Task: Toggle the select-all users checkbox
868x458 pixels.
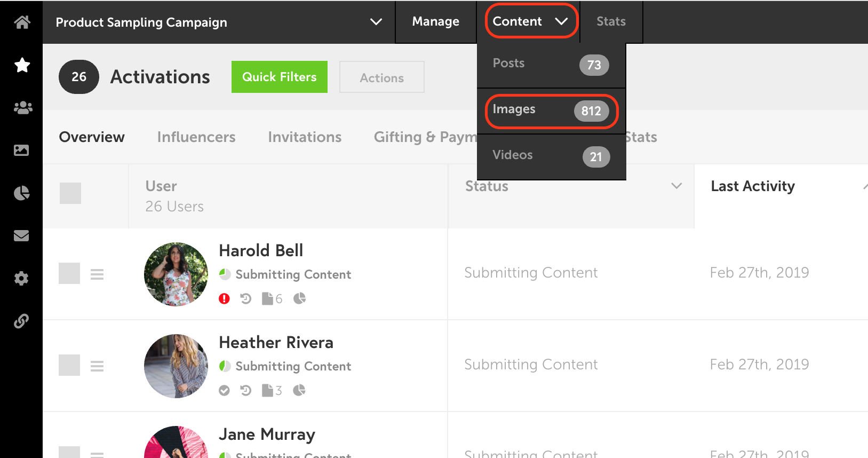Action: tap(70, 193)
